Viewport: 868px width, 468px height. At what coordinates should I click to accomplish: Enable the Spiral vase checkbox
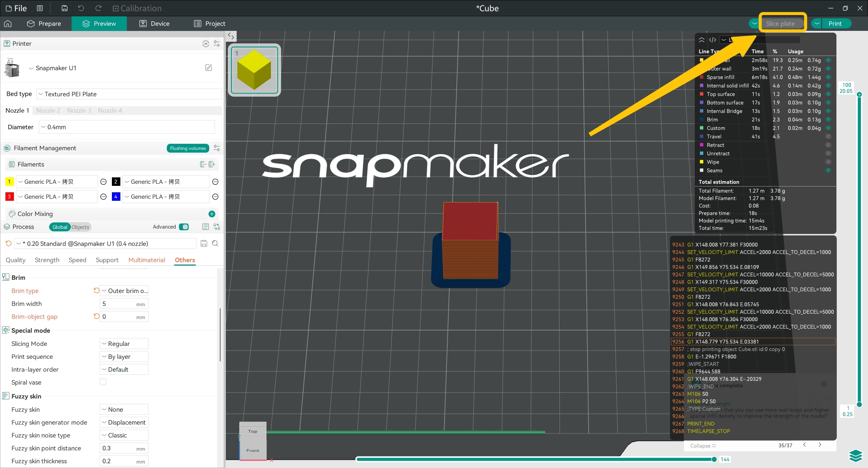coord(103,382)
